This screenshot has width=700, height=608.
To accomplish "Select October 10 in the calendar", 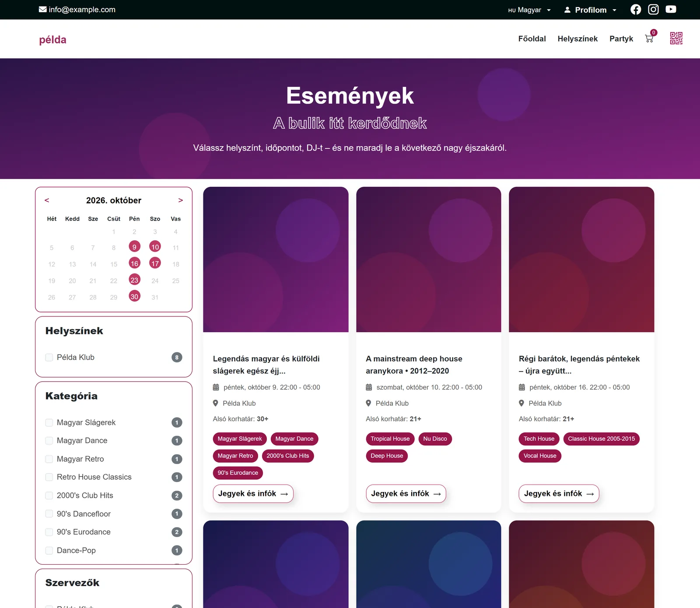I will coord(155,246).
